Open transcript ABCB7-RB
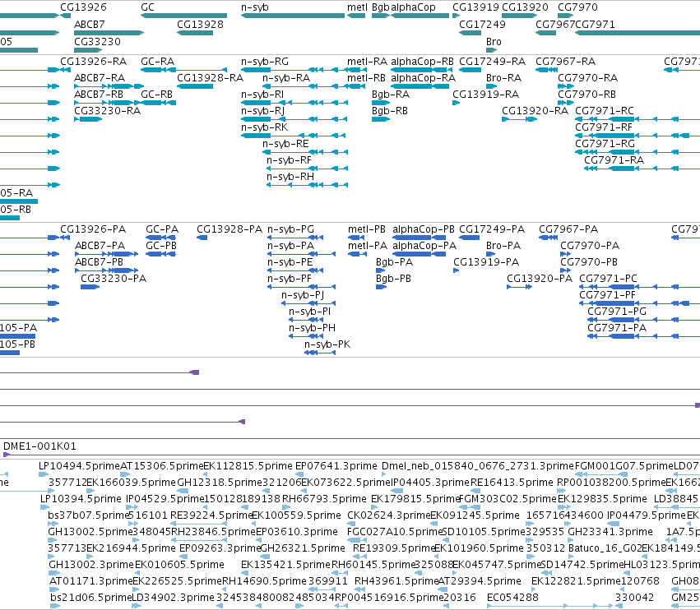The image size is (700, 610). 99,95
